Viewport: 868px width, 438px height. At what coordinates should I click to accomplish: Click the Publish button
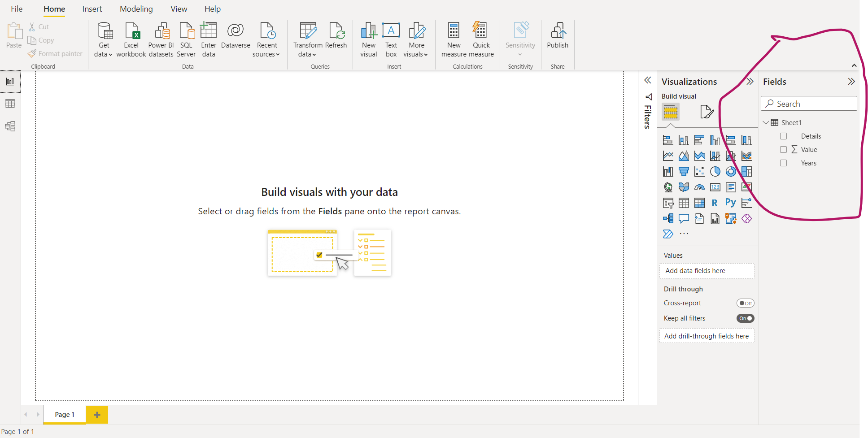click(x=558, y=35)
